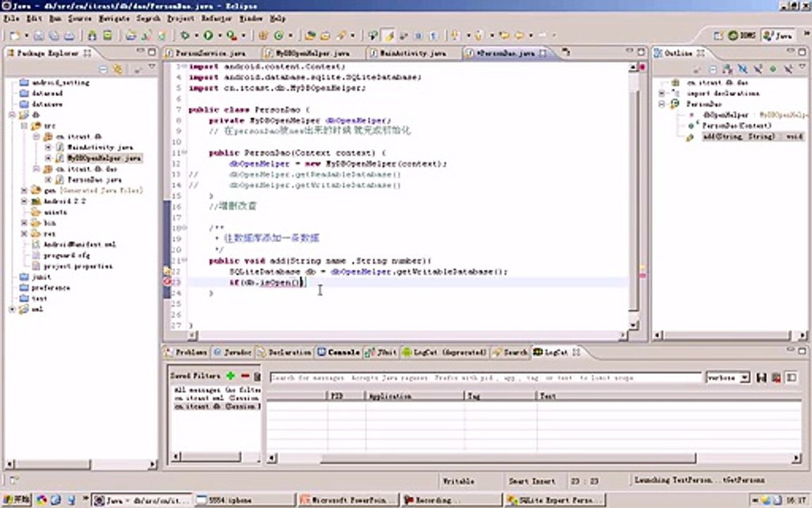Open the Edit menu
The image size is (812, 508).
click(34, 18)
